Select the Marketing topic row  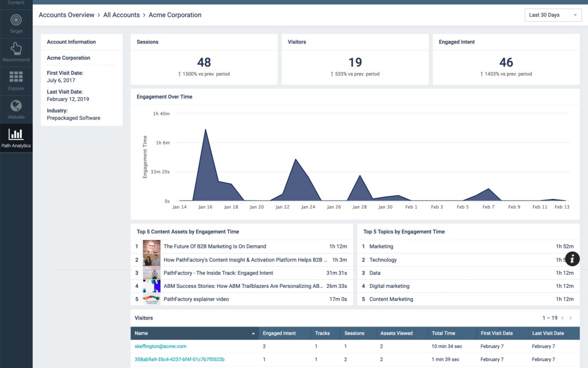coord(468,246)
